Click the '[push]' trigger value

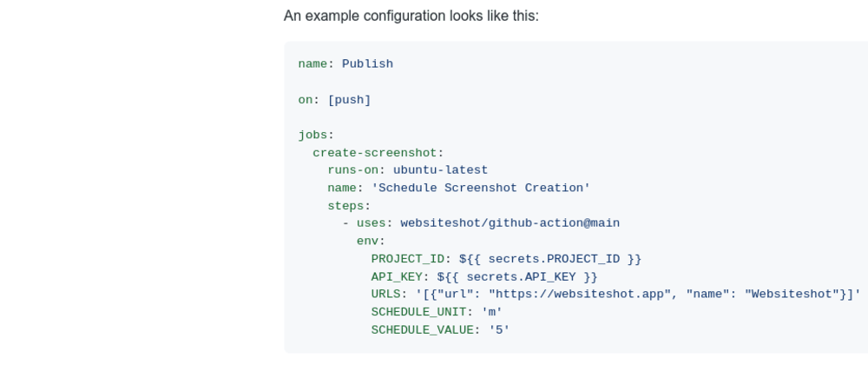pos(349,100)
